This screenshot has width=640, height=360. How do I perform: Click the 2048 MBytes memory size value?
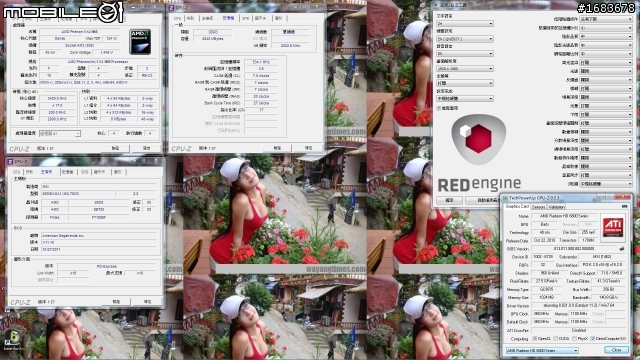(x=213, y=39)
